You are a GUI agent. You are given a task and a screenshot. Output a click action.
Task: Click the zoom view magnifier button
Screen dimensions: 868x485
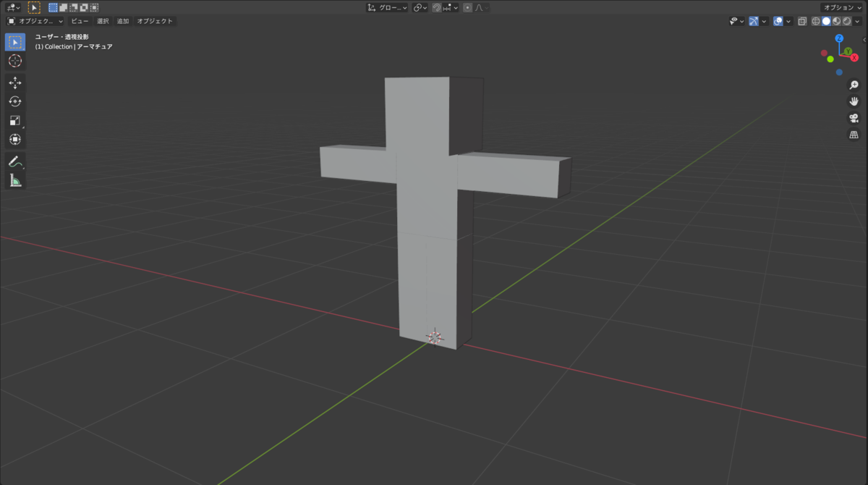click(x=854, y=85)
